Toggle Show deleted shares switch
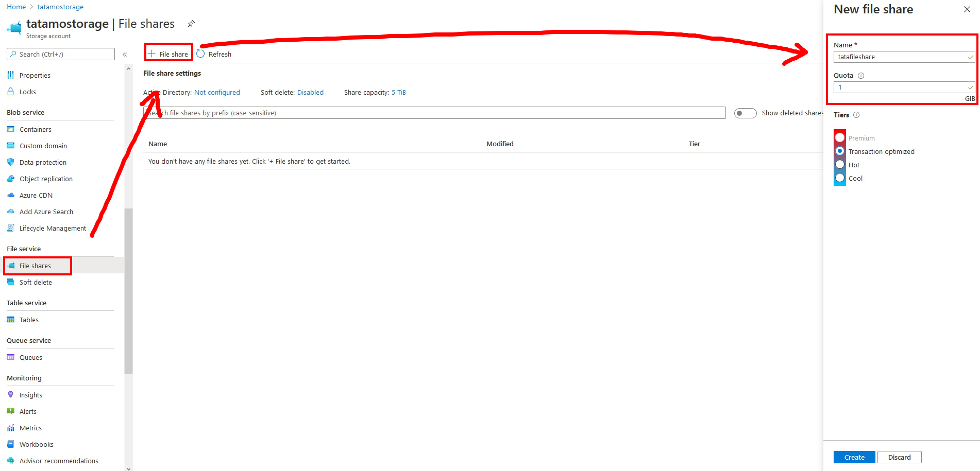Screen dimensions: 980x471 tap(745, 113)
